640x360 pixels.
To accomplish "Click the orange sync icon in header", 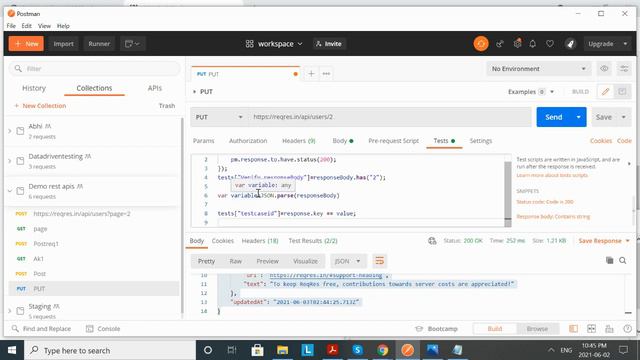I will pyautogui.click(x=481, y=44).
